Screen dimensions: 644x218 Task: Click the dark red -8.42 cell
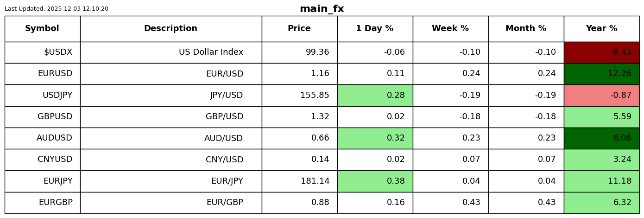pyautogui.click(x=601, y=52)
